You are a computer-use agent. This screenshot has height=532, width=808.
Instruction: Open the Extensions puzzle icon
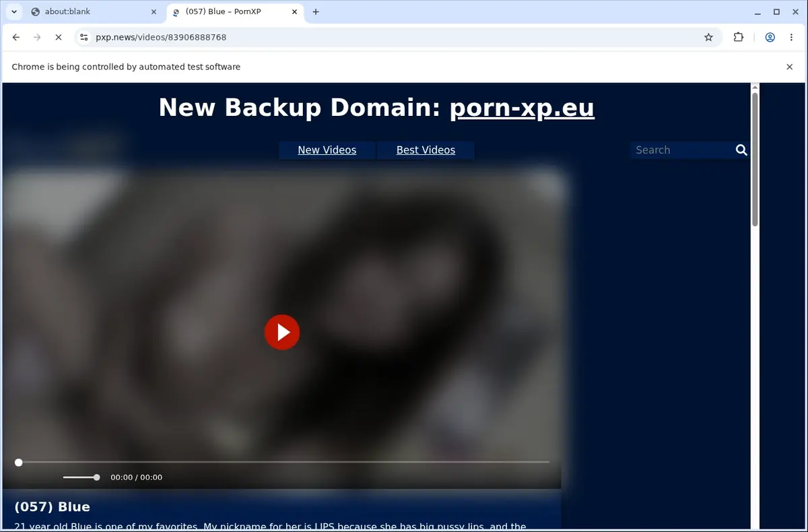pyautogui.click(x=739, y=37)
